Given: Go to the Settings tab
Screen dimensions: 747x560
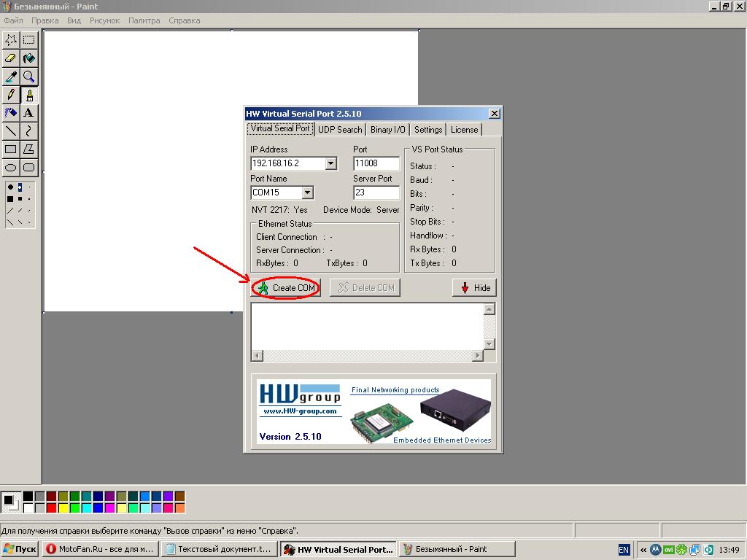Looking at the screenshot, I should [x=428, y=130].
